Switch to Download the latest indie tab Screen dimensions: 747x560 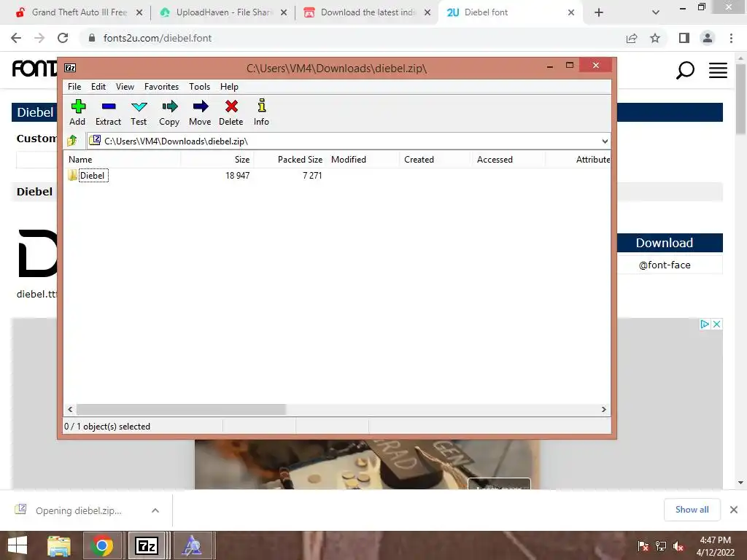[368, 12]
